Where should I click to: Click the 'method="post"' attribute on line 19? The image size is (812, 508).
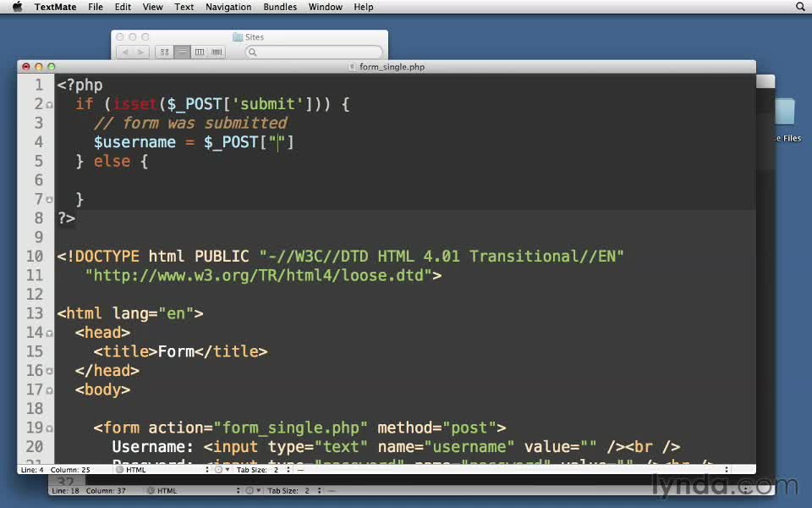click(437, 428)
